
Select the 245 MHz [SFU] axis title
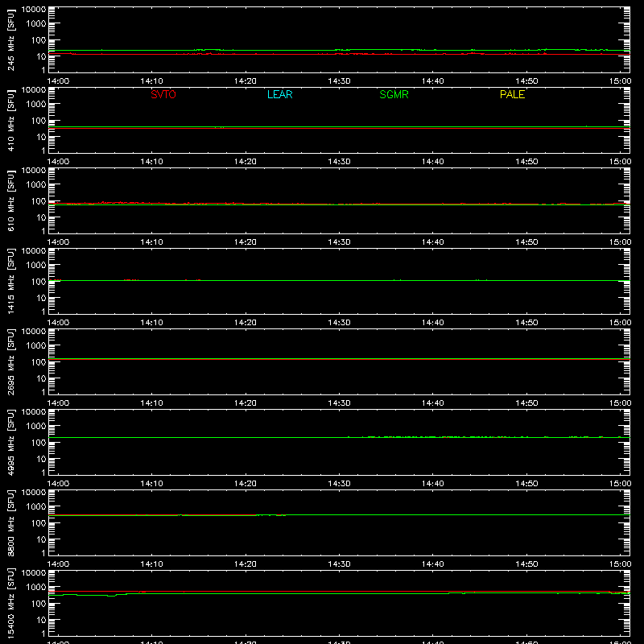[x=11, y=39]
